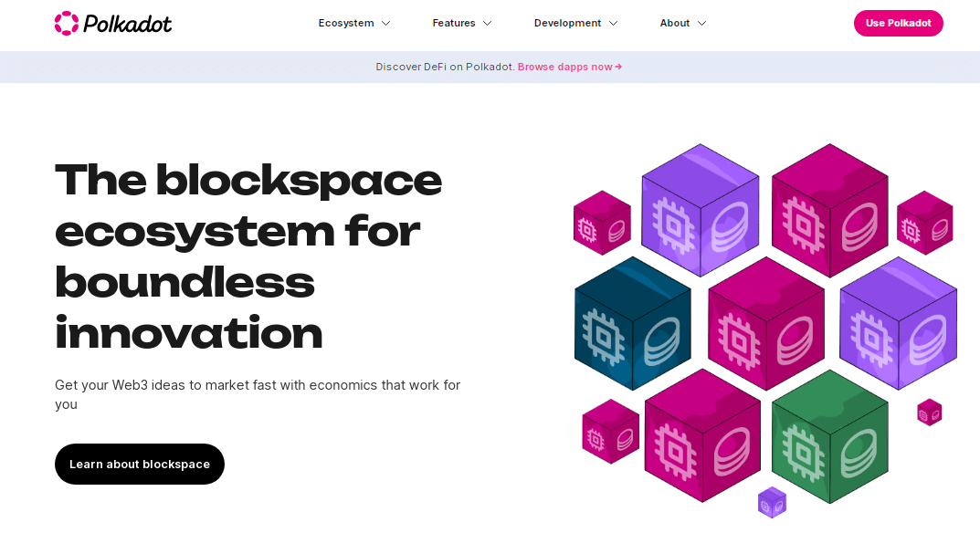Click the hero headline about blockspace ecosystem
This screenshot has height=533, width=980.
click(248, 256)
